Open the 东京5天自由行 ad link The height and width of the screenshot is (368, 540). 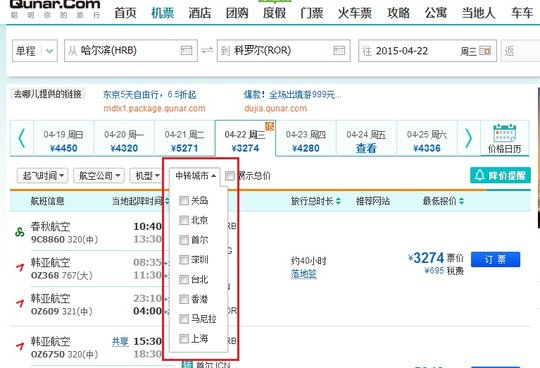coord(149,95)
